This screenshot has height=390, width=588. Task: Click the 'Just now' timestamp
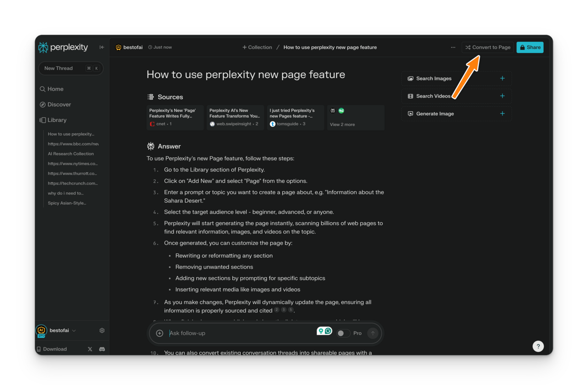tap(160, 47)
